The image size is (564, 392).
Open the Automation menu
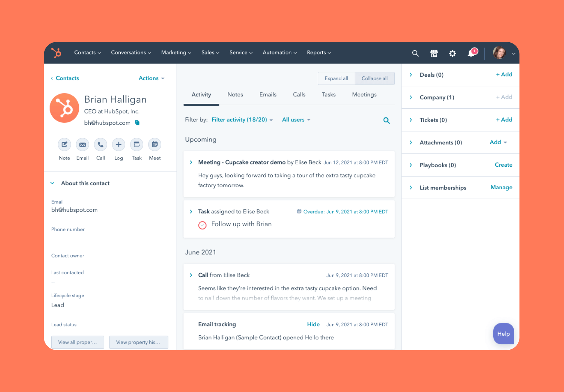[280, 53]
